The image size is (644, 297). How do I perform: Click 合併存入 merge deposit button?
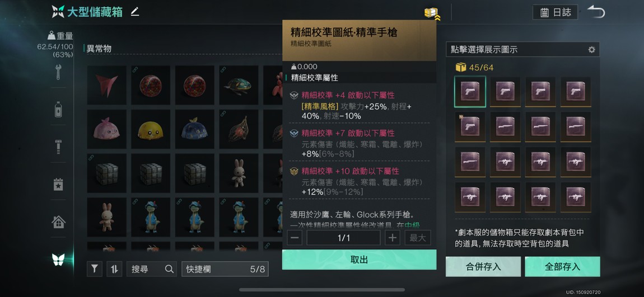point(483,267)
